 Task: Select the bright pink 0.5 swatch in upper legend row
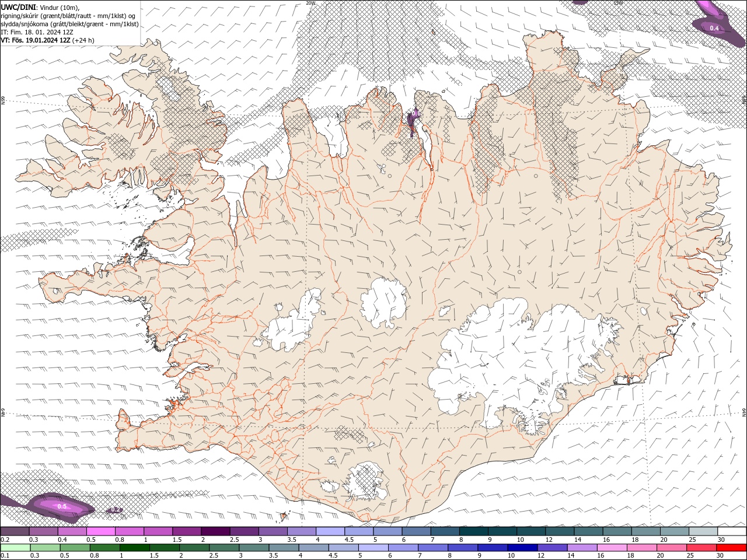100,531
